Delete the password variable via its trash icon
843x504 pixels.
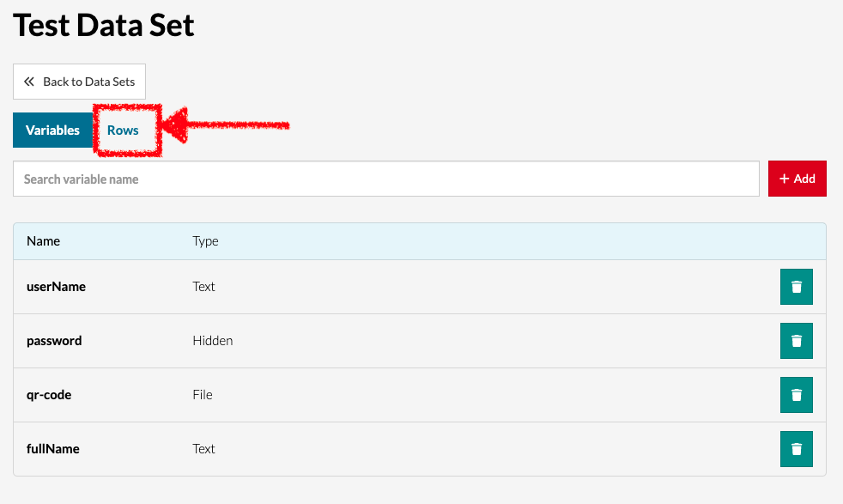point(796,341)
